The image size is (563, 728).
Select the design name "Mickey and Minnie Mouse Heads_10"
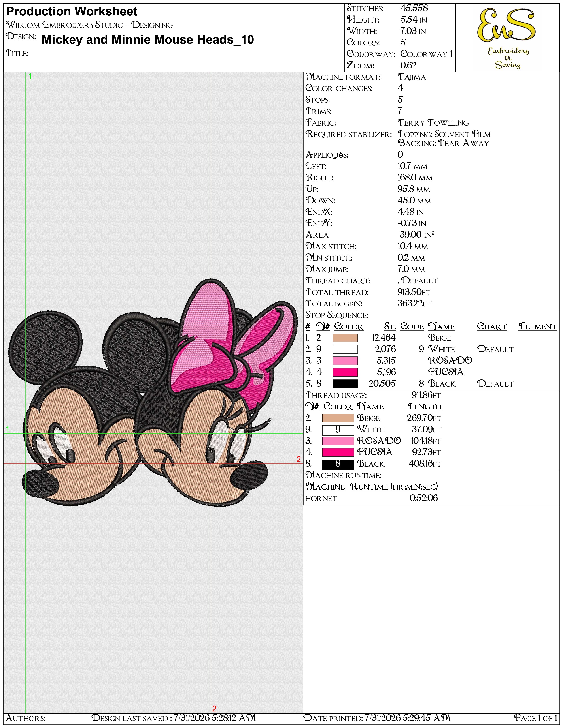click(x=148, y=40)
